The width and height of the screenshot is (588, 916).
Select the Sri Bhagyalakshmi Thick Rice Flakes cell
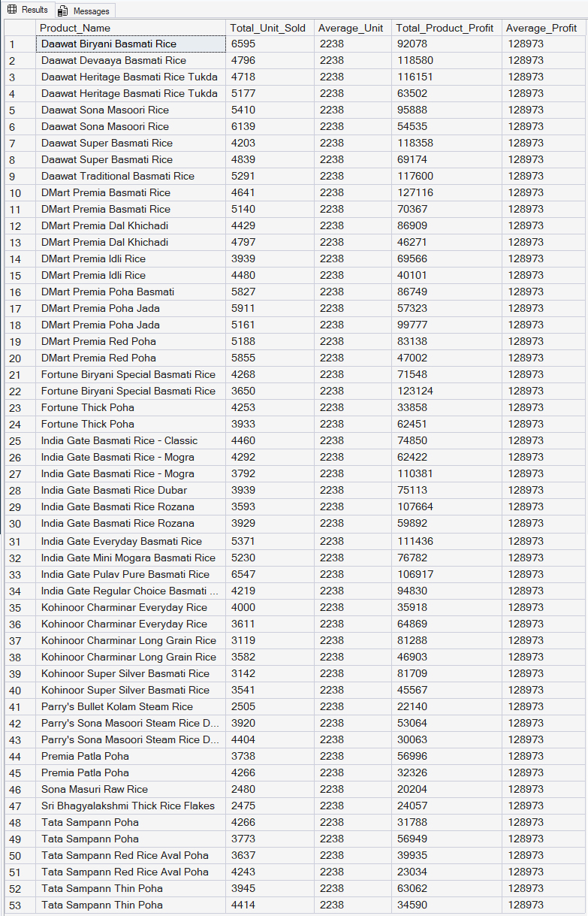130,806
